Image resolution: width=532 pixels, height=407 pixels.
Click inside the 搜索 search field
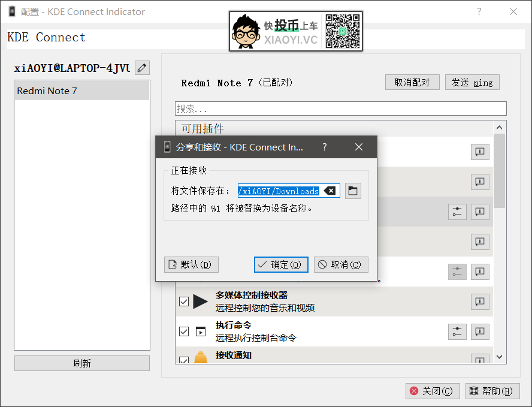[x=341, y=108]
